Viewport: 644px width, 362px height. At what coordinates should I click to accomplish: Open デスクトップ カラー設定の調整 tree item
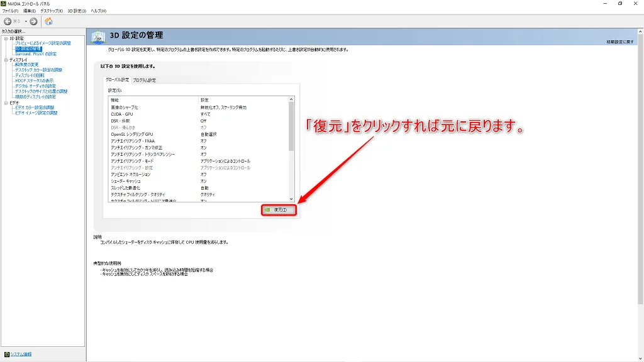point(38,70)
